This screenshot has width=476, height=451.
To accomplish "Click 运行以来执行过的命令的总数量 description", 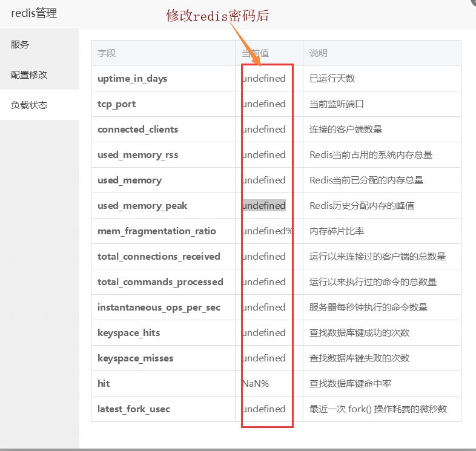I will click(x=373, y=282).
